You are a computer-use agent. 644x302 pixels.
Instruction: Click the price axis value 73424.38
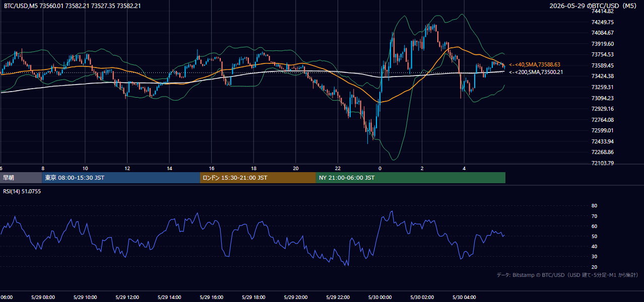tap(602, 76)
